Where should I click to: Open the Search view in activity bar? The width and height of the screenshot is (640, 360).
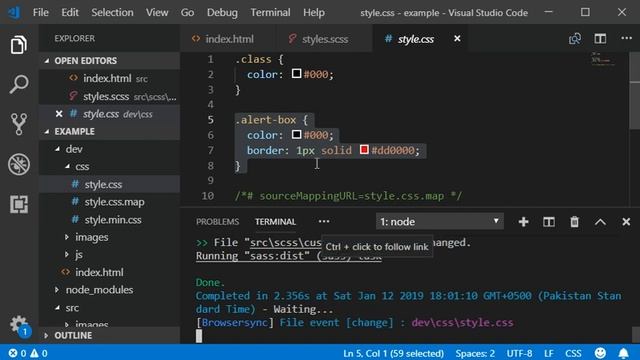click(x=19, y=84)
